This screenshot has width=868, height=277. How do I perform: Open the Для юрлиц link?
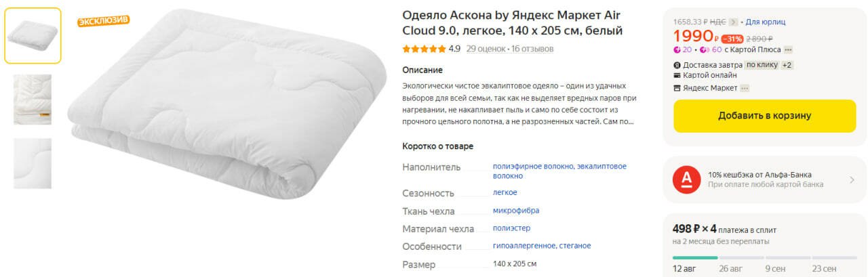(x=766, y=22)
